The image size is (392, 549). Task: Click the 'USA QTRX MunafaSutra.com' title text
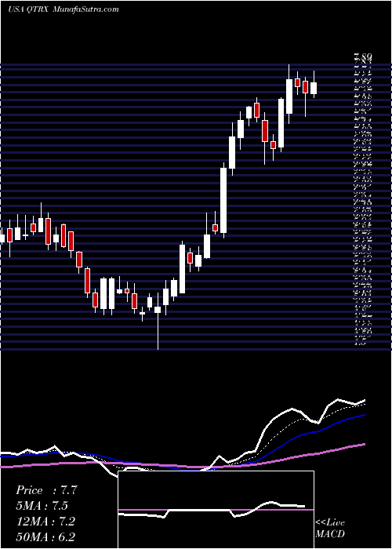64,9
